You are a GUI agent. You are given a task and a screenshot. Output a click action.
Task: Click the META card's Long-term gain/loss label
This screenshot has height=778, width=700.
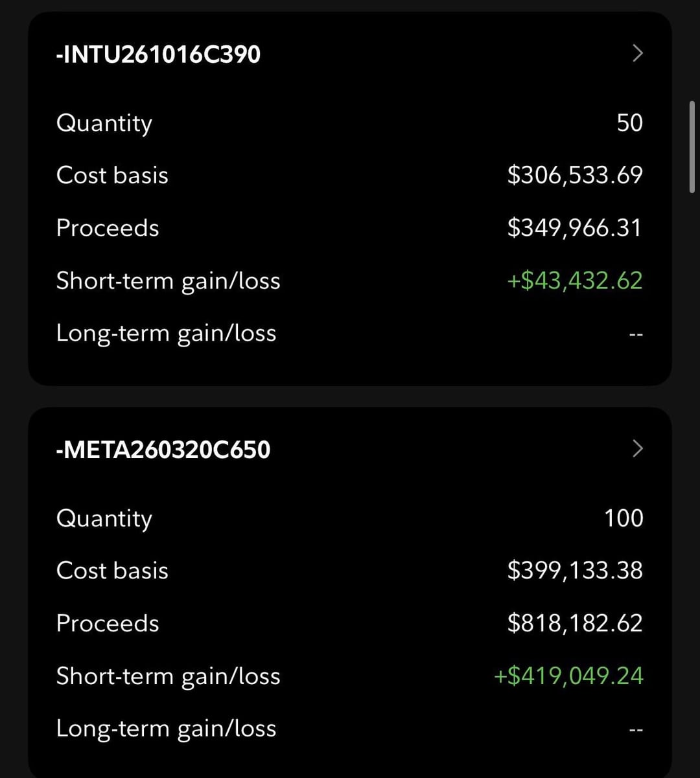166,728
